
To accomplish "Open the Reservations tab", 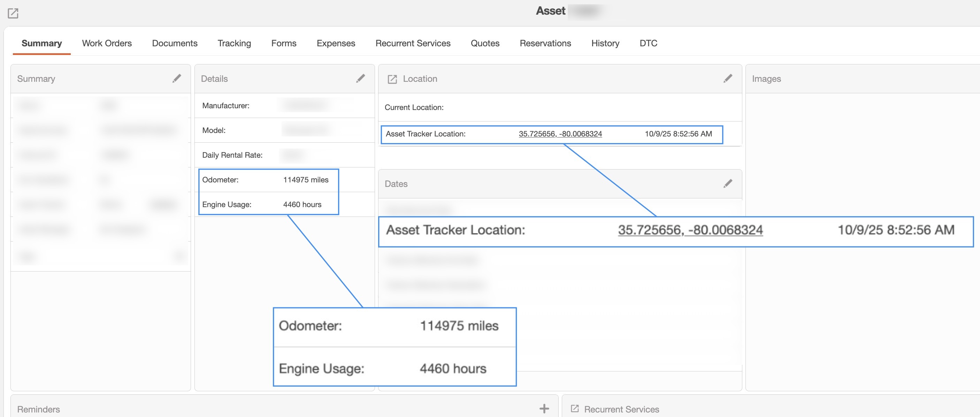I will [545, 43].
